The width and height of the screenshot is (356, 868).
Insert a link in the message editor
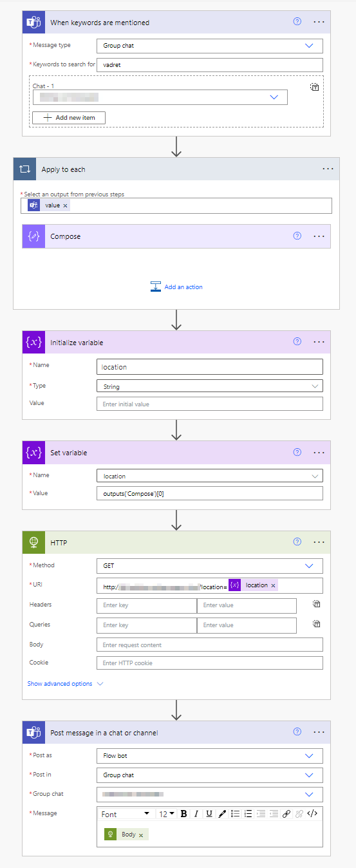click(x=286, y=814)
